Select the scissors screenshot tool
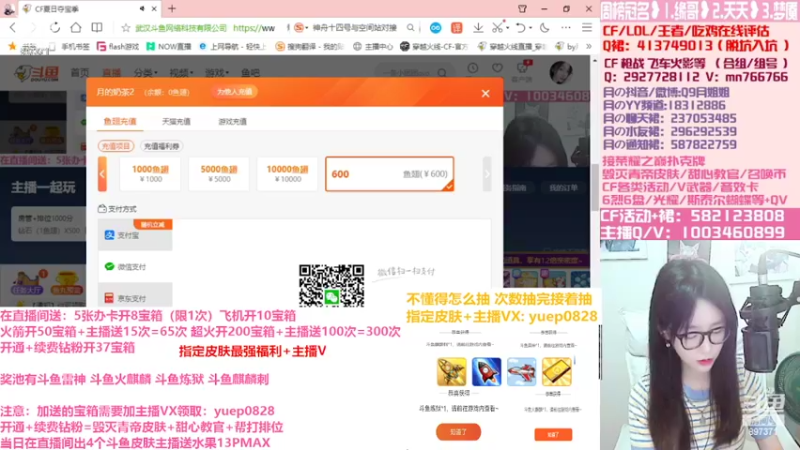800x450 pixels. tap(497, 28)
